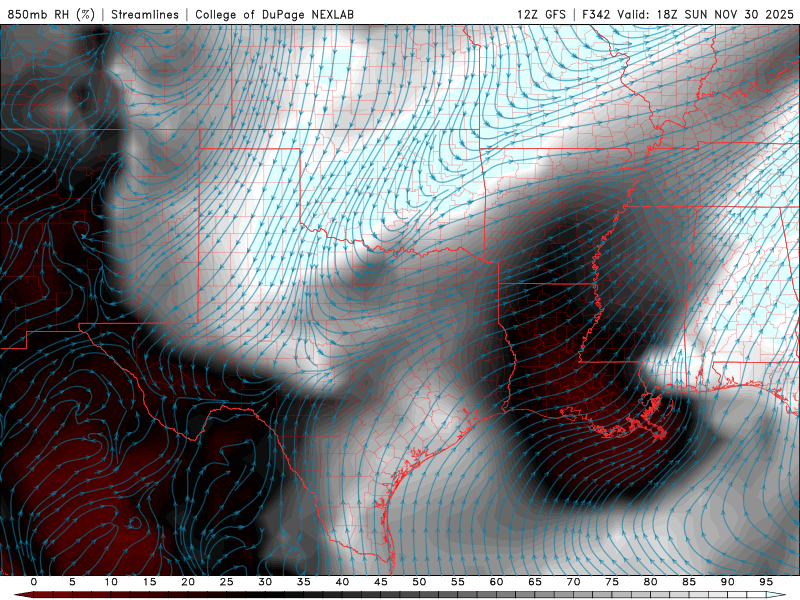The height and width of the screenshot is (600, 800).
Task: Click the '90' value on color scale
Action: (x=727, y=582)
